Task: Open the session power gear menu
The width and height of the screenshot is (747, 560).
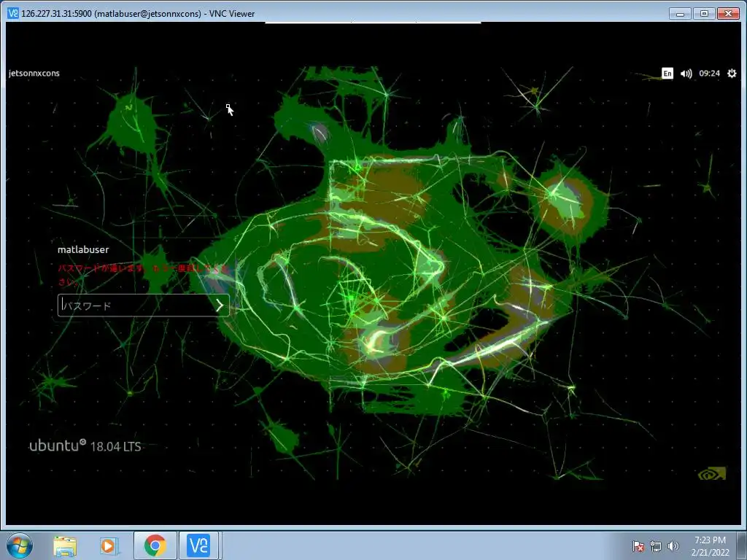Action: click(732, 74)
